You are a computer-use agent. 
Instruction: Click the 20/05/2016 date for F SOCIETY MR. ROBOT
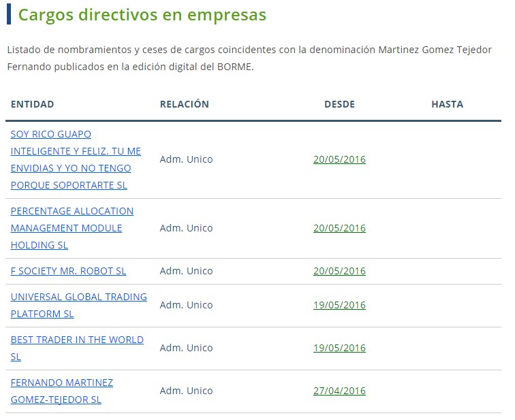coord(339,271)
